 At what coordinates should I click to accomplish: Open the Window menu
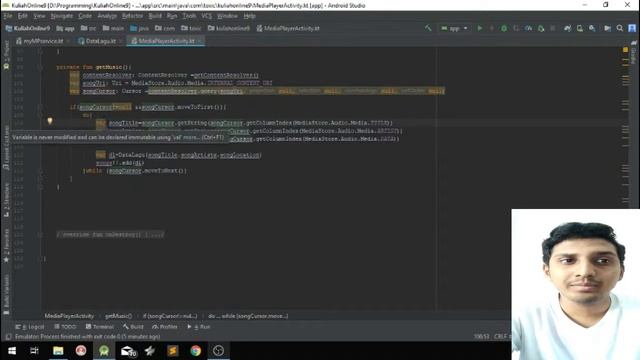coord(227,16)
